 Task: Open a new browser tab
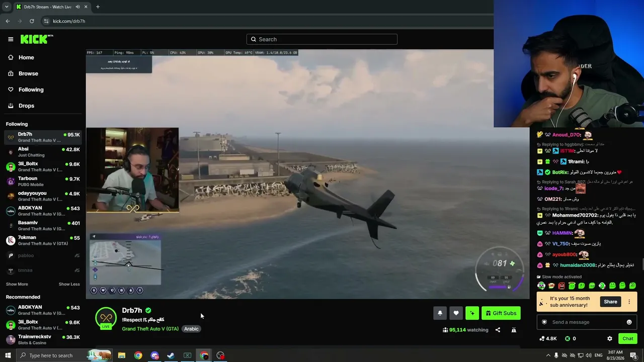(x=98, y=7)
